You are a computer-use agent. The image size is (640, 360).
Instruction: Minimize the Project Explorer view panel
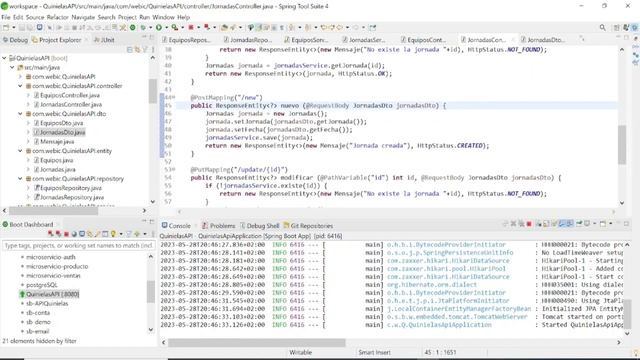[144, 37]
